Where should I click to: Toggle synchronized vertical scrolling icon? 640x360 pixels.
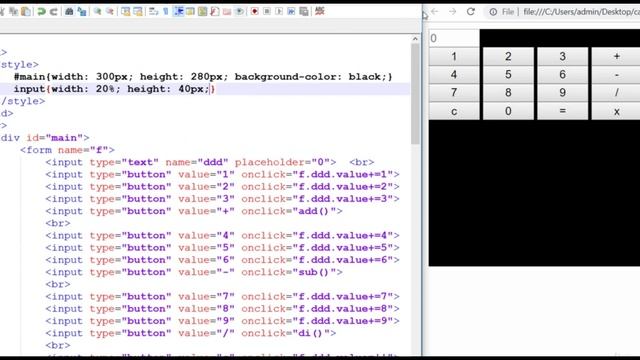125,11
